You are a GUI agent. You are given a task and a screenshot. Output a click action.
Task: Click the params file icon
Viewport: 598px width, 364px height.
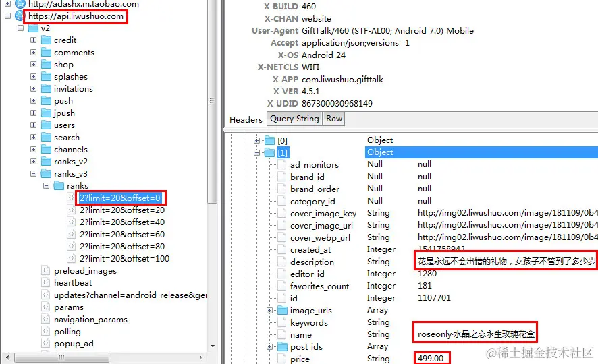[x=45, y=307]
